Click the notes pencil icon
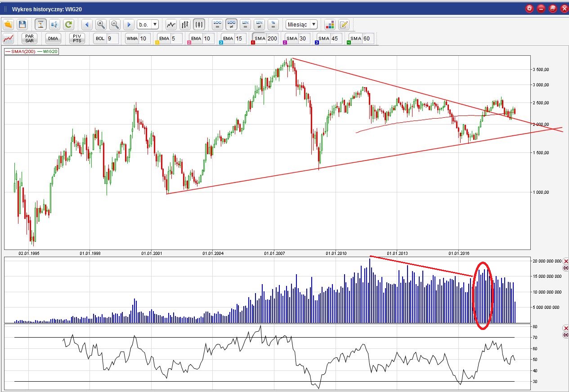Image resolution: width=569 pixels, height=392 pixels. tap(344, 24)
